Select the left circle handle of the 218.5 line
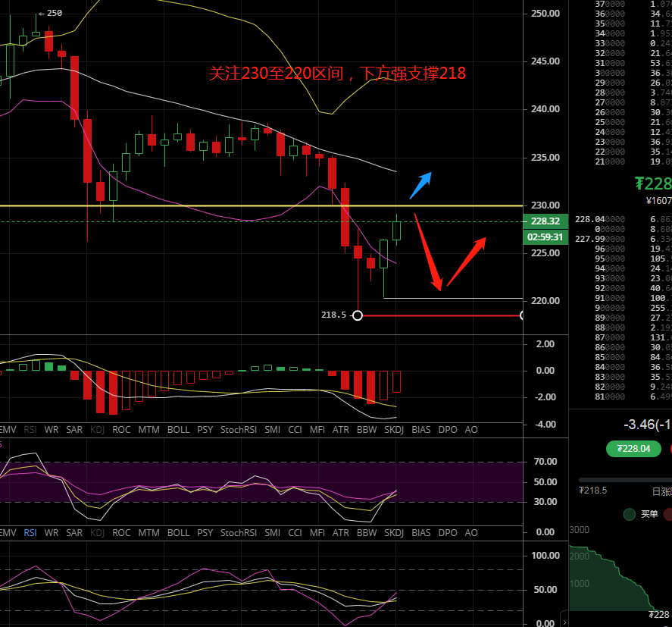 pyautogui.click(x=358, y=315)
